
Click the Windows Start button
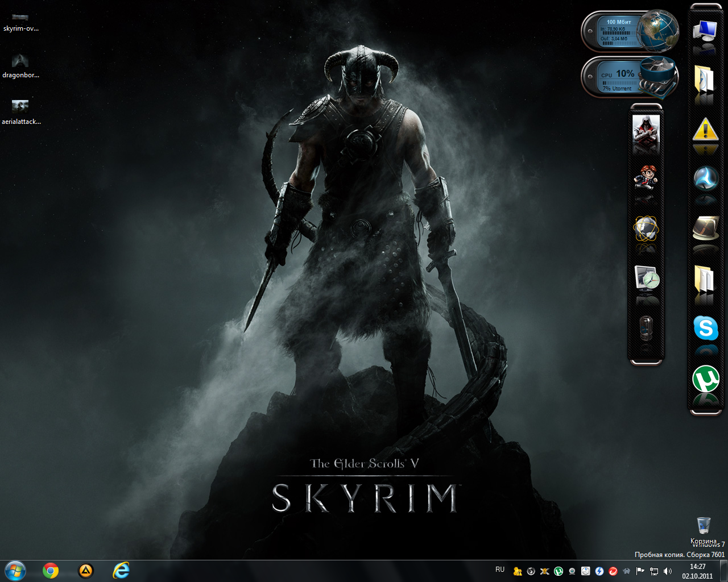point(15,571)
